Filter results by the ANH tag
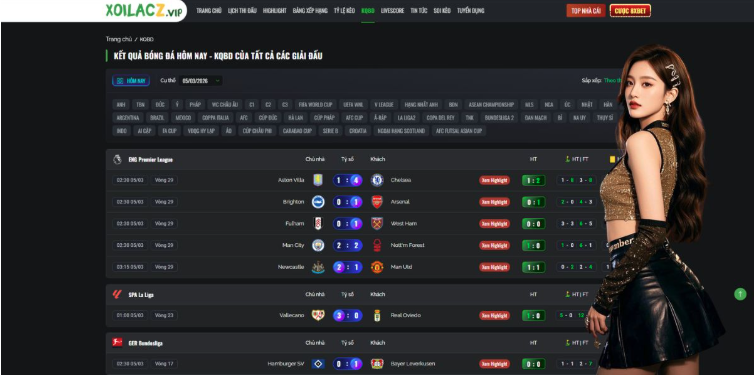The height and width of the screenshot is (375, 755). click(x=121, y=104)
